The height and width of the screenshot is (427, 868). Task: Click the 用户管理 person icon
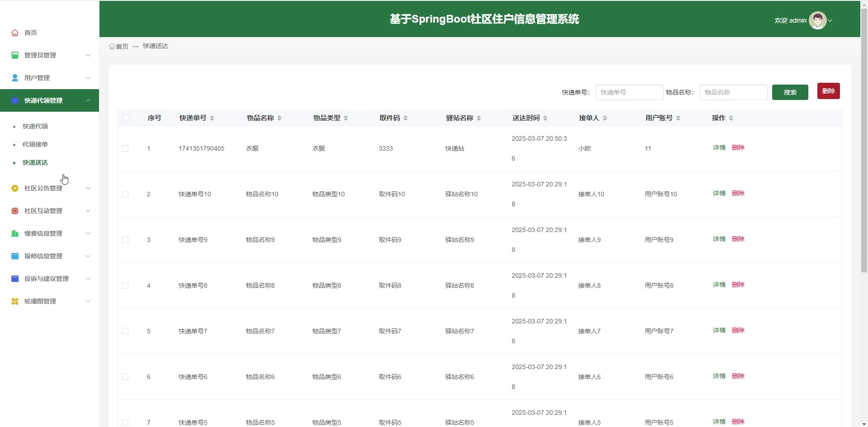click(15, 78)
